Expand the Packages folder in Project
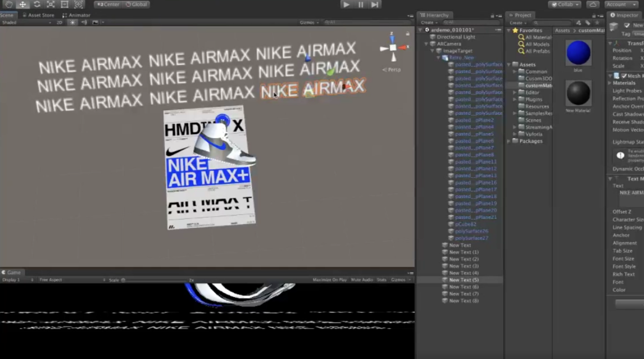The height and width of the screenshot is (359, 644). [x=509, y=141]
